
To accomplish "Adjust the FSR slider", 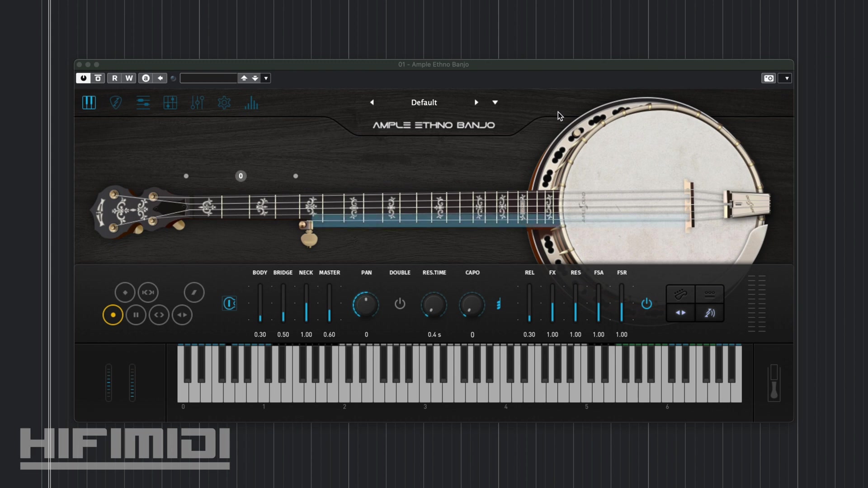I will [622, 303].
